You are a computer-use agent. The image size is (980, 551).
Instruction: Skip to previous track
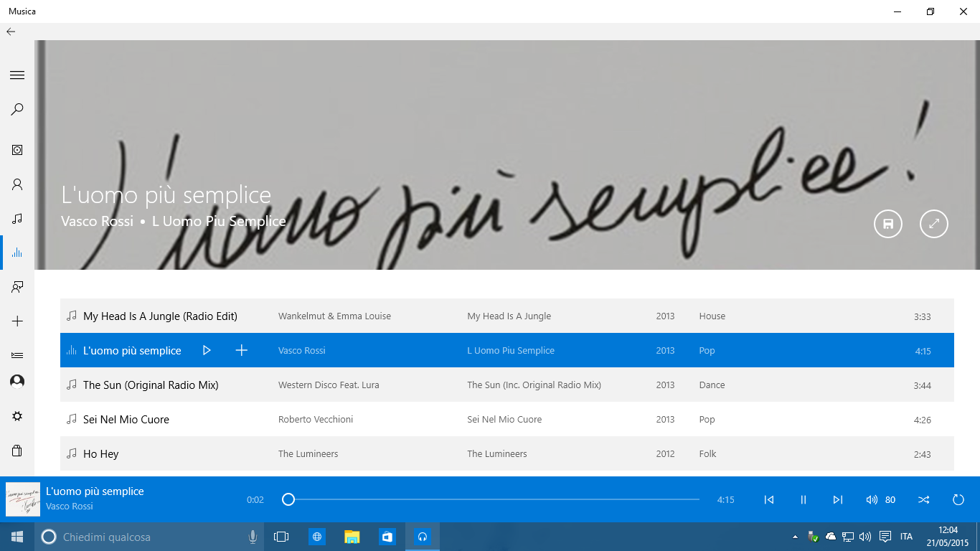(x=769, y=499)
